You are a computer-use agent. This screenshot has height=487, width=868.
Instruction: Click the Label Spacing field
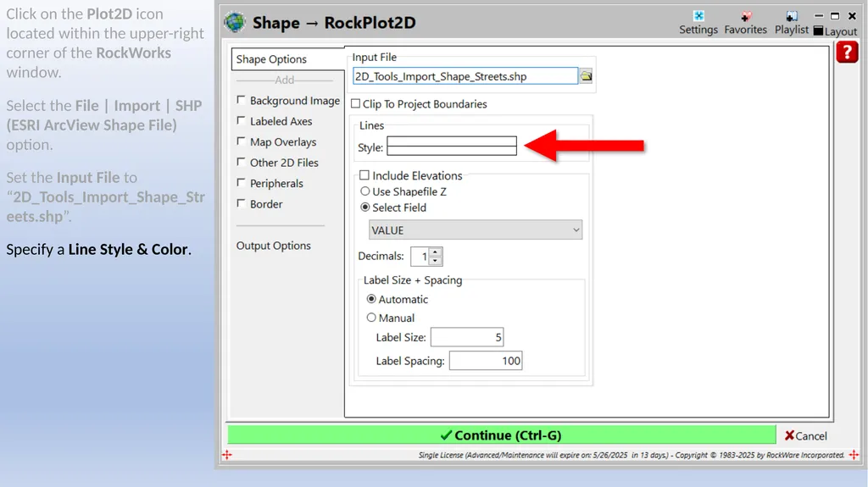[x=486, y=361]
